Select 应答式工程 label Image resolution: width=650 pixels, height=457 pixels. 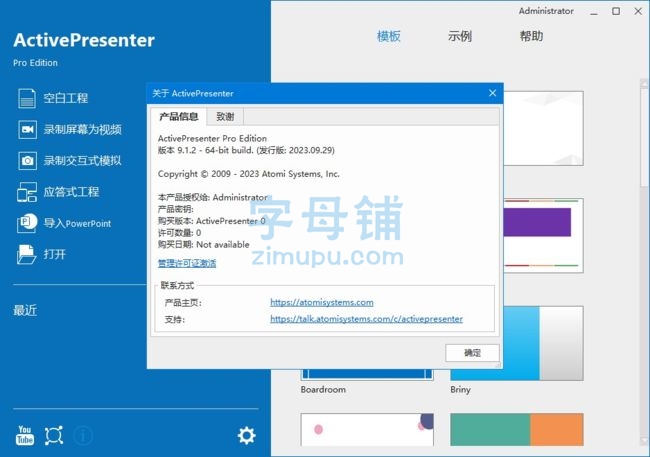coord(71,192)
